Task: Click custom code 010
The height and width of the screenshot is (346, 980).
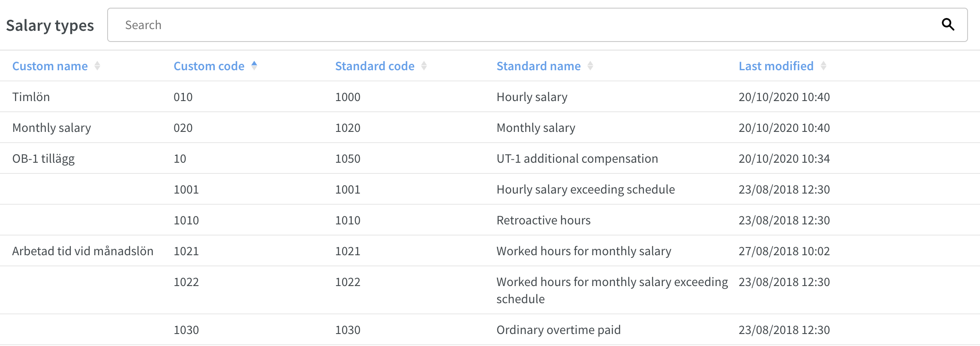Action: 183,97
